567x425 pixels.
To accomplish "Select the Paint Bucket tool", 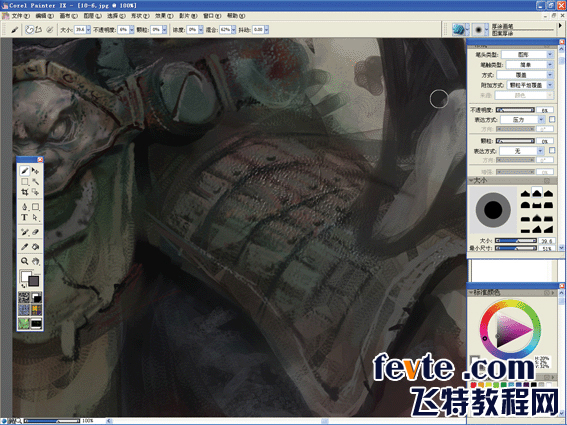I will click(35, 247).
